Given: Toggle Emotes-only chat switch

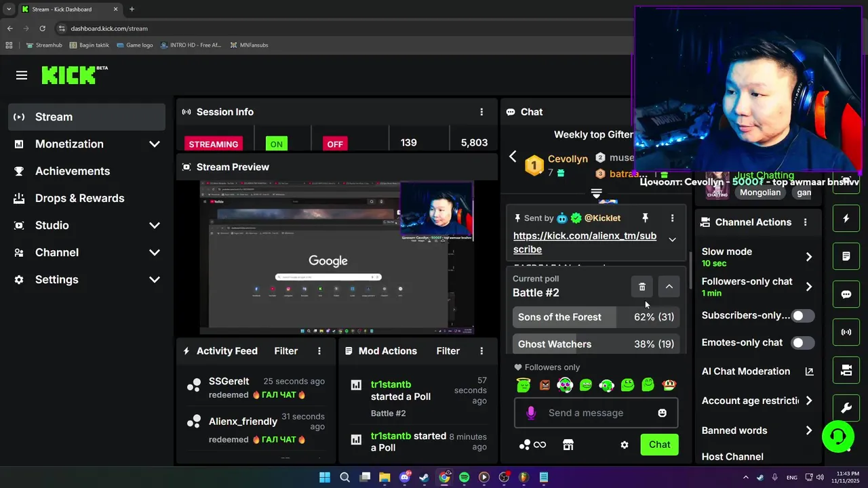Looking at the screenshot, I should click(x=803, y=343).
